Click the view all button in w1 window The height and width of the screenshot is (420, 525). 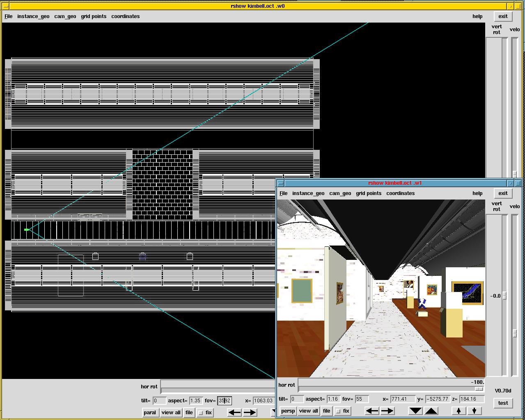(308, 411)
